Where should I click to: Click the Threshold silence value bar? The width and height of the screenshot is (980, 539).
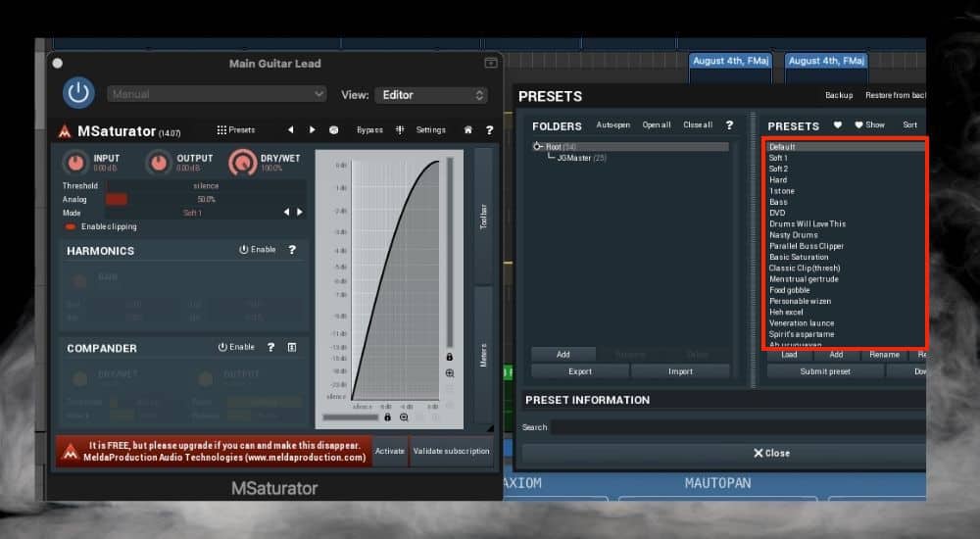coord(206,186)
